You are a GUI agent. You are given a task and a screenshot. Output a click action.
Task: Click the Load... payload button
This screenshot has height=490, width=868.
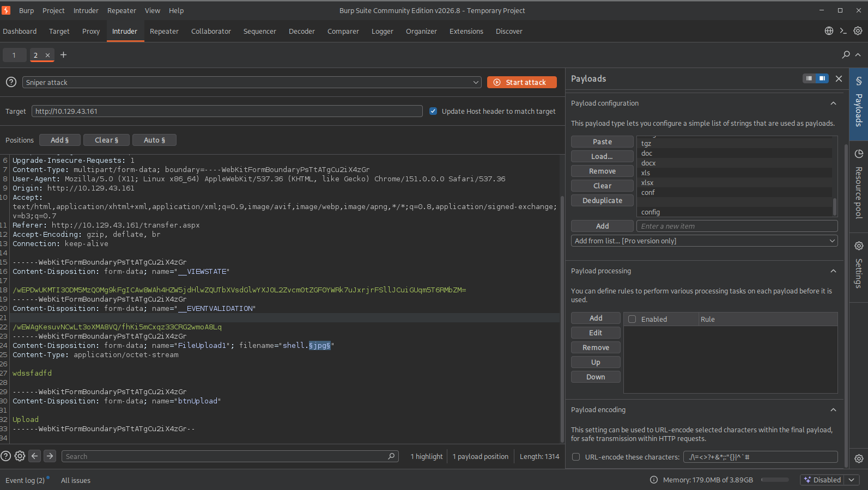pyautogui.click(x=602, y=156)
